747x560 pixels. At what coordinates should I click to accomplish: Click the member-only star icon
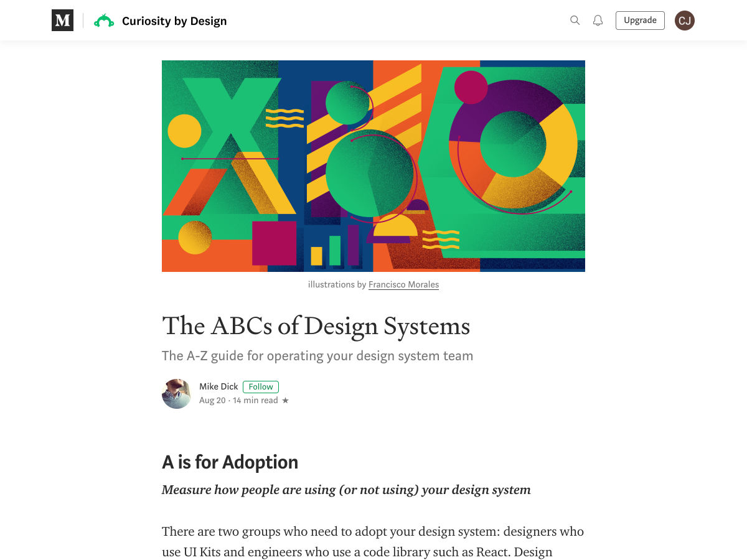(286, 400)
